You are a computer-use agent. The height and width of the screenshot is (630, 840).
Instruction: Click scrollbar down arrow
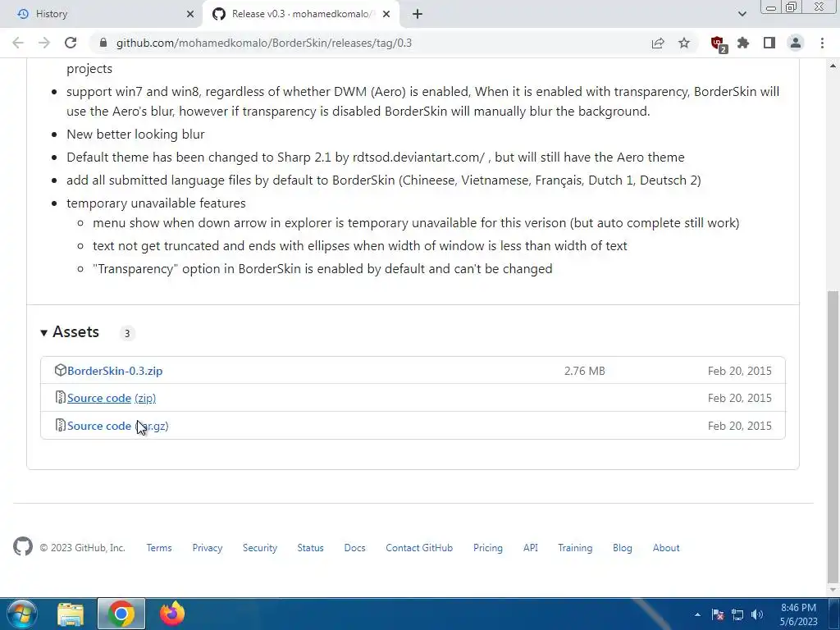[833, 590]
